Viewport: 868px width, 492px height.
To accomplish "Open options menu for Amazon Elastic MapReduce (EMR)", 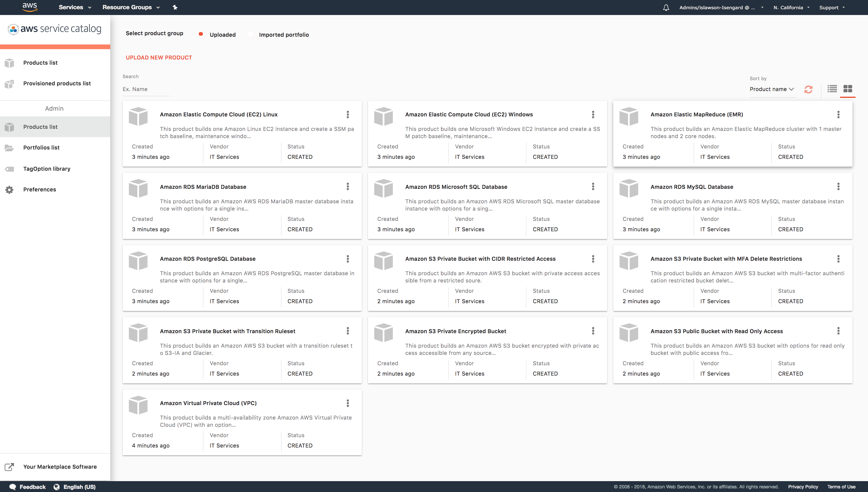I will pos(838,115).
